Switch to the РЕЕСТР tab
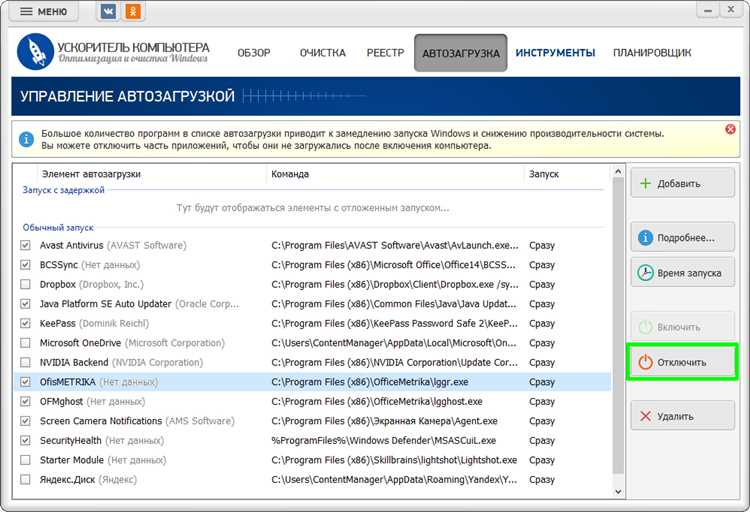The width and height of the screenshot is (750, 512). (386, 53)
